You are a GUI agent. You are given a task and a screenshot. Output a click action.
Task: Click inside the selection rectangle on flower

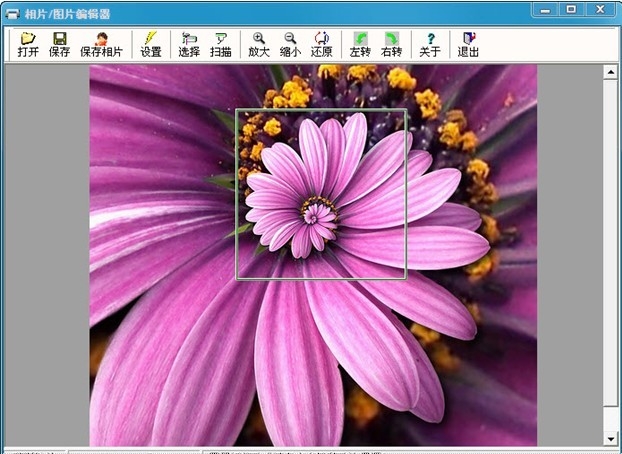(321, 194)
